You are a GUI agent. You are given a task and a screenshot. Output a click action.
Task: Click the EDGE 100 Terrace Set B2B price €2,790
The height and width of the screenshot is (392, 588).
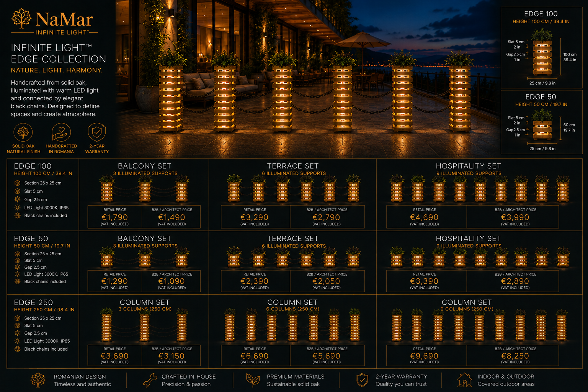(327, 217)
